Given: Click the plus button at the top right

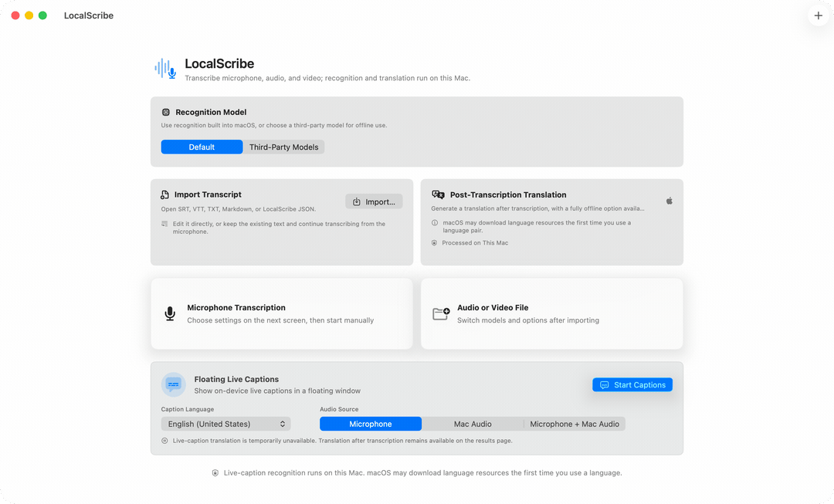Looking at the screenshot, I should pyautogui.click(x=818, y=15).
